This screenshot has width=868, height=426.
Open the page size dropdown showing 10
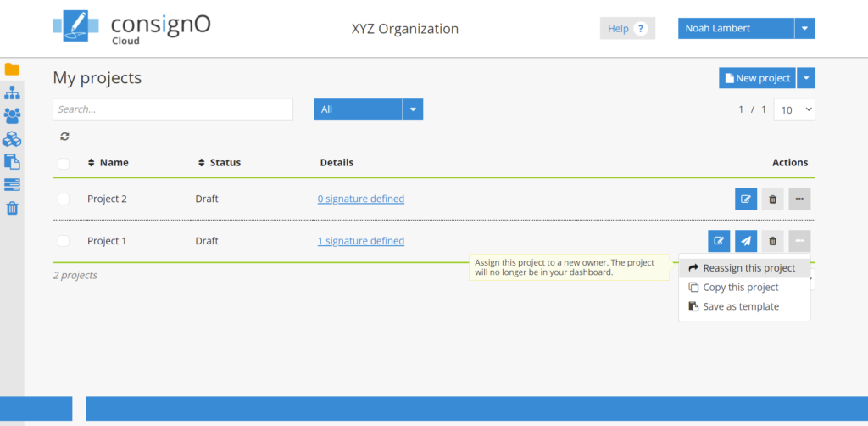click(794, 109)
